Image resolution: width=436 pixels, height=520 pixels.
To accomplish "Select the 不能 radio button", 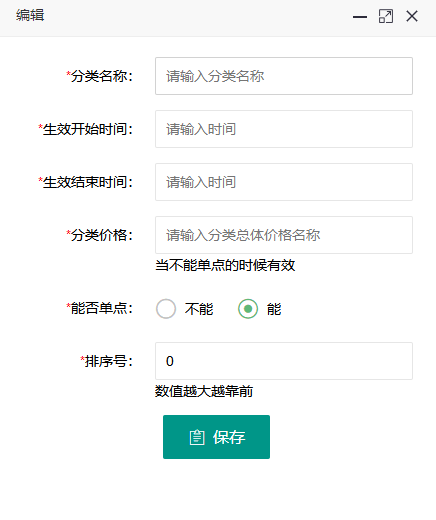I will click(x=166, y=309).
